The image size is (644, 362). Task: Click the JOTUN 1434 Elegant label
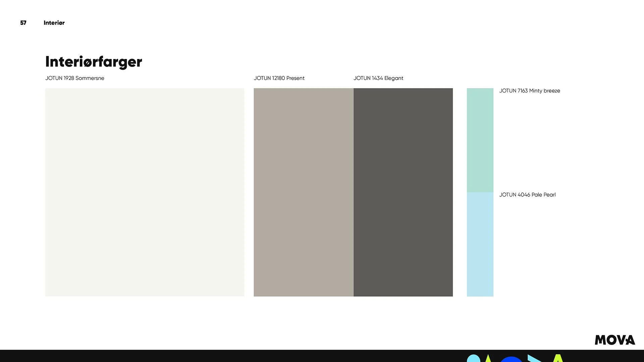(x=378, y=78)
